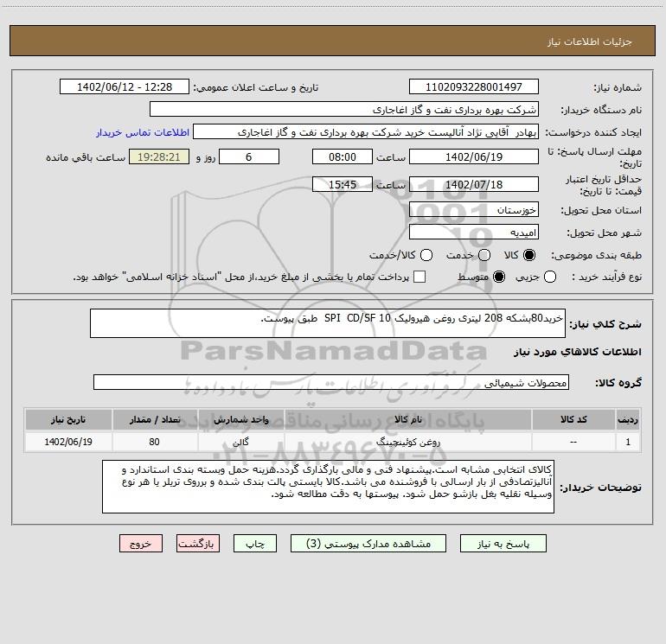Viewport: 666px width, 644px height.
Task: Click the بازگشت back button
Action: (x=198, y=544)
